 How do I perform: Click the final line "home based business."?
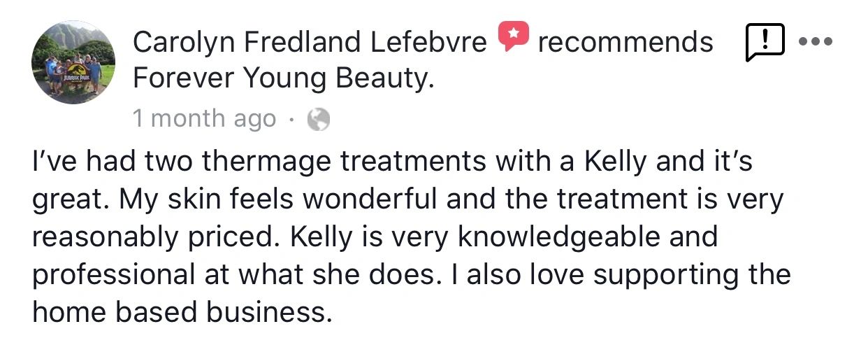pyautogui.click(x=181, y=311)
